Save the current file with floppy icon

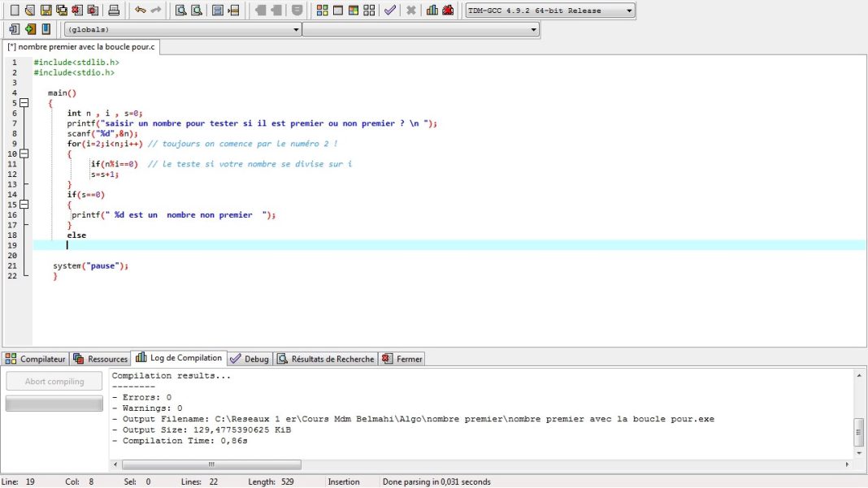pyautogui.click(x=46, y=11)
